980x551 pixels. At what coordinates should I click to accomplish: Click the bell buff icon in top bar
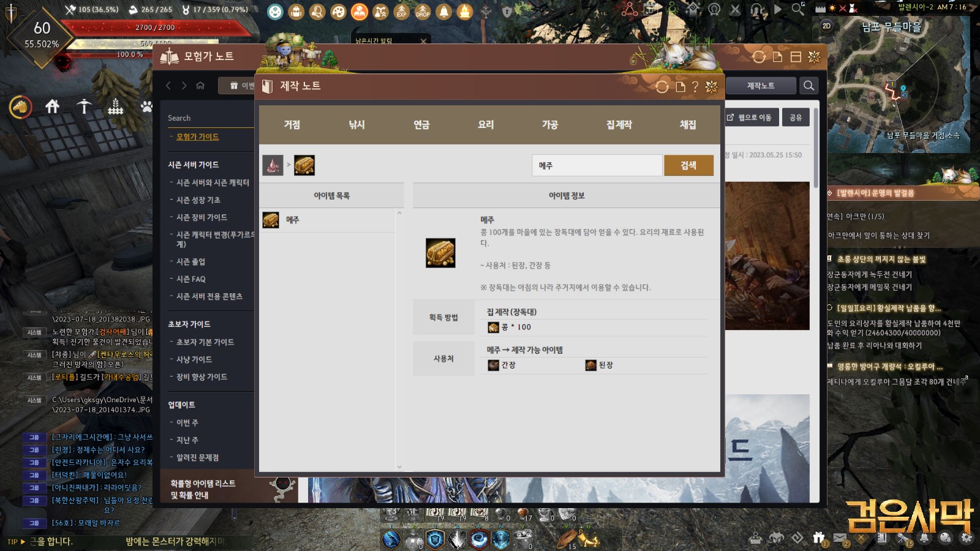point(444,11)
